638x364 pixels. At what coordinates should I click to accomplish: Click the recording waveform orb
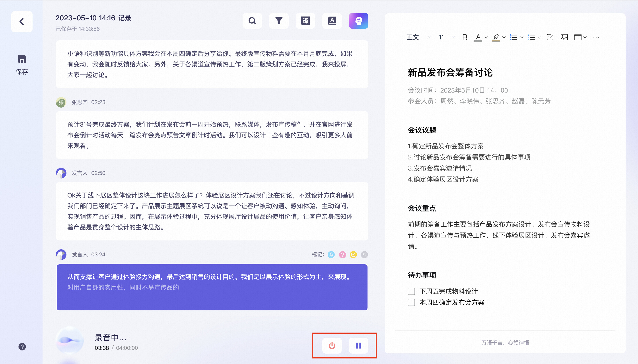(70, 340)
